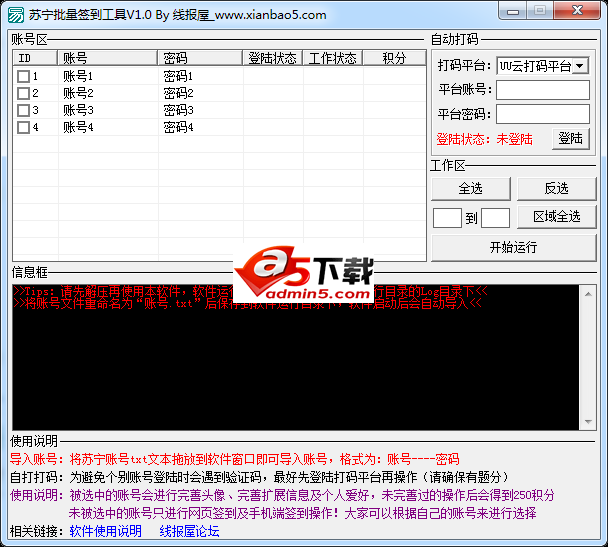Screen dimensions: 608x547
Task: Click the ID column header
Action: pyautogui.click(x=35, y=58)
